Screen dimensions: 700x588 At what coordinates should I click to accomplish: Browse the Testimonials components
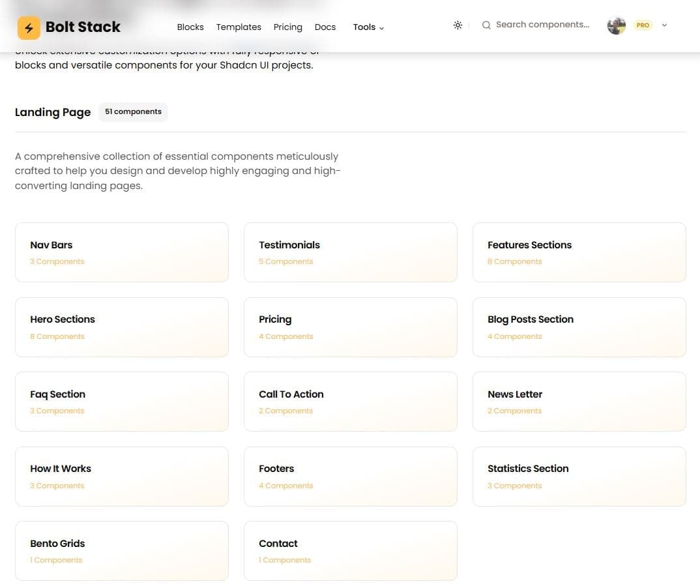(x=350, y=252)
